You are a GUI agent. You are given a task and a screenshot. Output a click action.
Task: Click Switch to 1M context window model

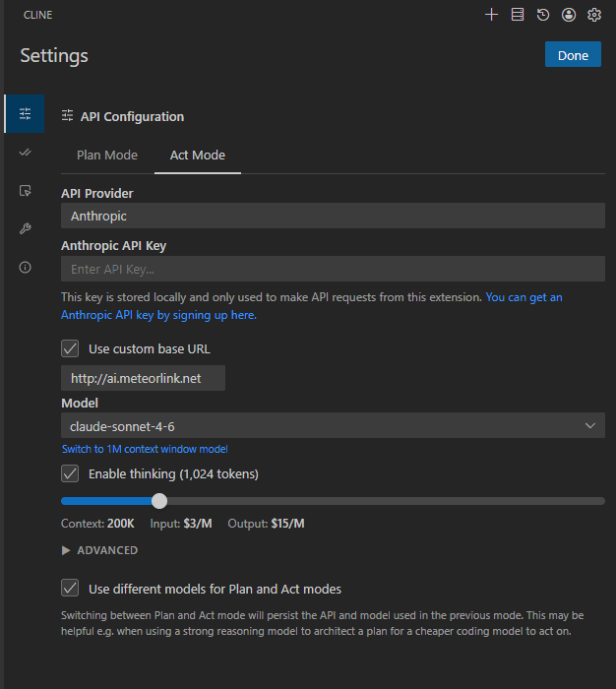tap(145, 449)
